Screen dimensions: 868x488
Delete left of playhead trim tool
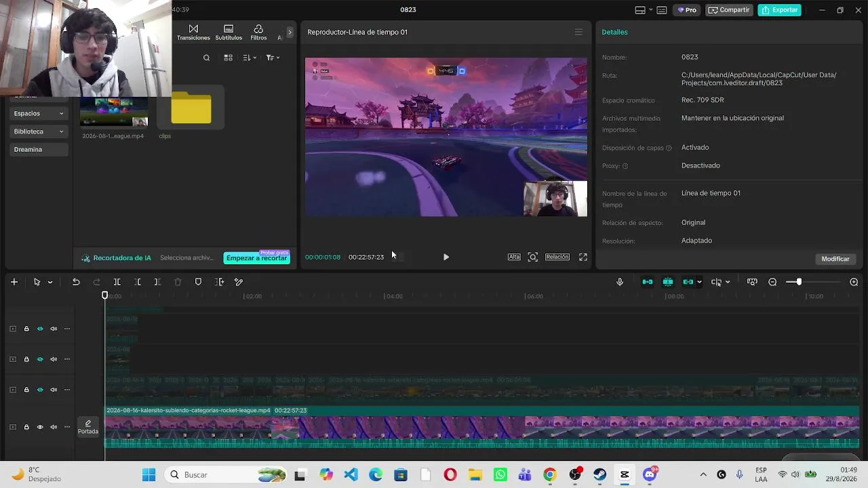(138, 282)
